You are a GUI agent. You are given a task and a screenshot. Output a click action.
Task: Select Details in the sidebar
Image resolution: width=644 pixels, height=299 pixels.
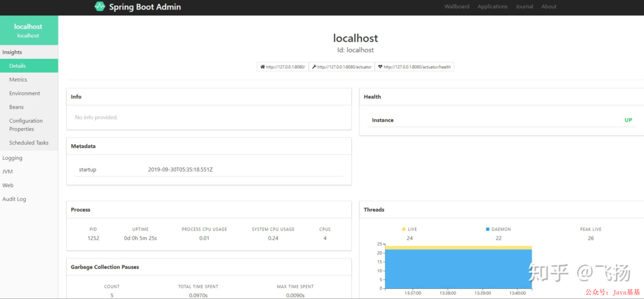click(29, 66)
